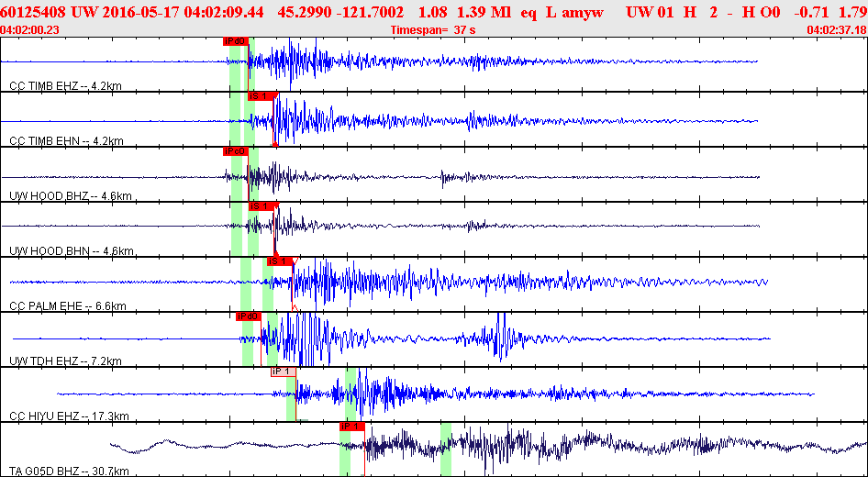This screenshot has width=868, height=477.
Task: Click the UW HOOD BHN station label
Action: pos(72,251)
